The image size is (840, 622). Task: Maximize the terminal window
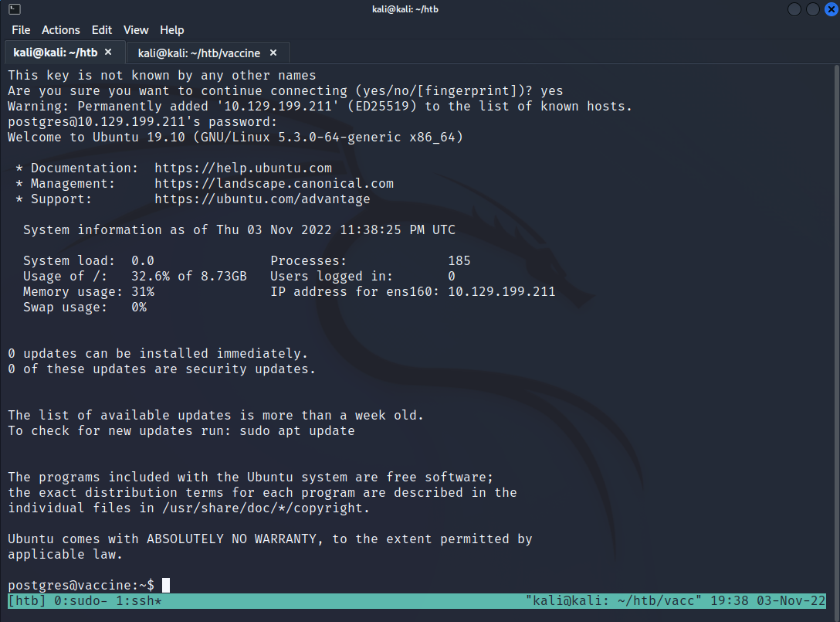[812, 9]
